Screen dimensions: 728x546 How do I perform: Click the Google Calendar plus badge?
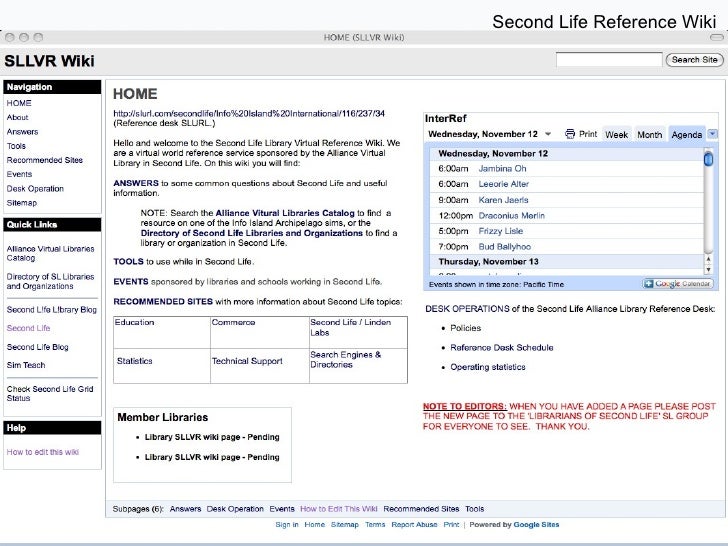[x=678, y=284]
